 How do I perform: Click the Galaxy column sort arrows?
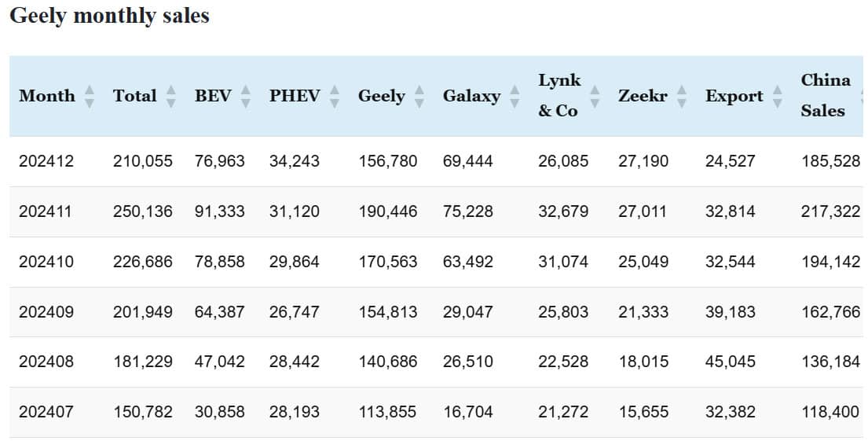coord(515,97)
